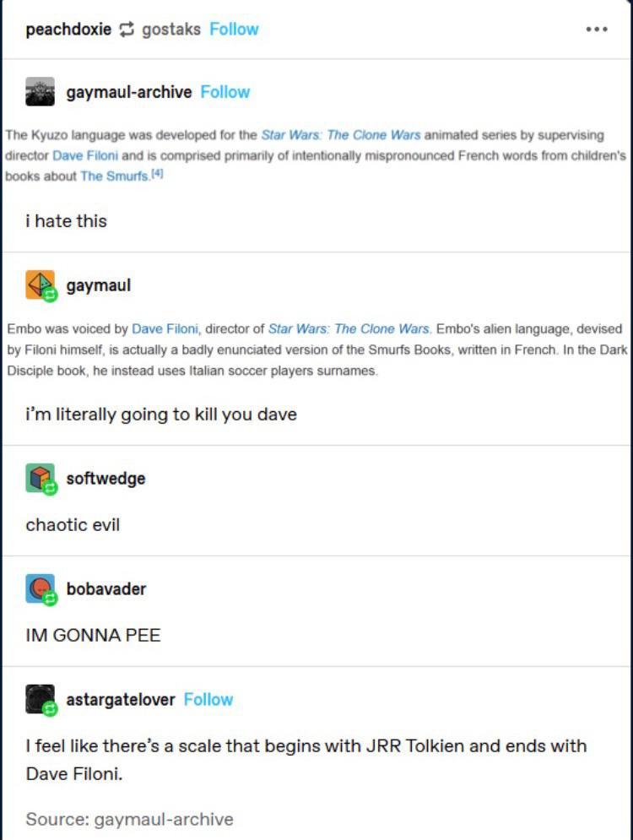Open the peachdoxie blog name
The width and height of the screenshot is (633, 840).
coord(68,30)
